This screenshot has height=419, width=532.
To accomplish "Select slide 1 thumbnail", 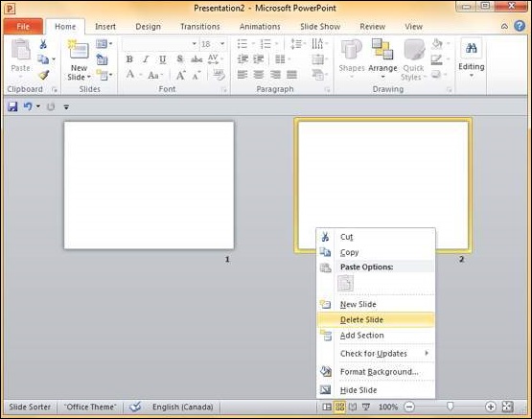I will click(x=149, y=185).
